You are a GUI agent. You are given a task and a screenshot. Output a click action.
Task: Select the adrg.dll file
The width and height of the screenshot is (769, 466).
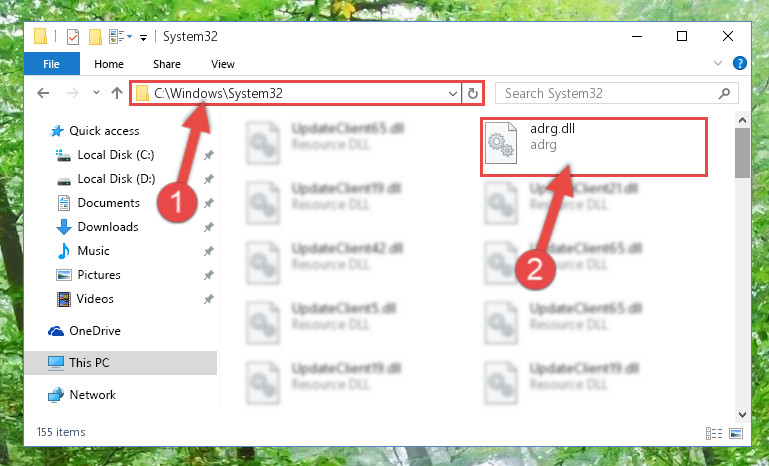pos(593,147)
